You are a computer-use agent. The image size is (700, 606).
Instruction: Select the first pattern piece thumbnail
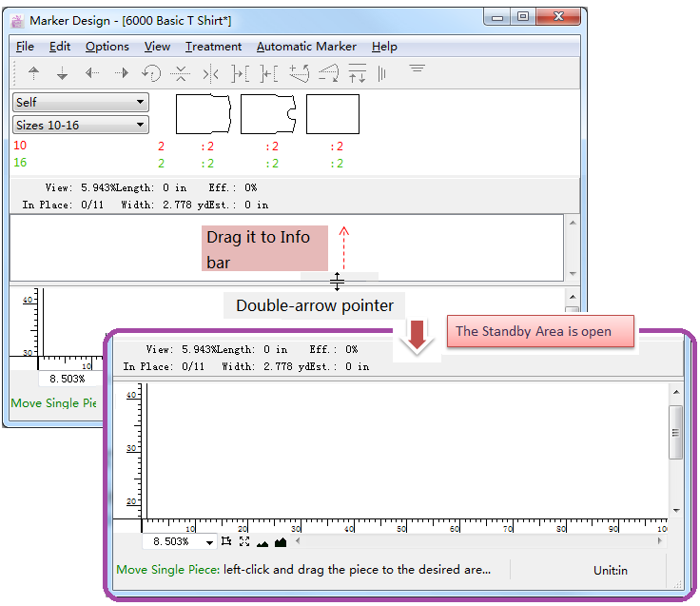tap(204, 114)
